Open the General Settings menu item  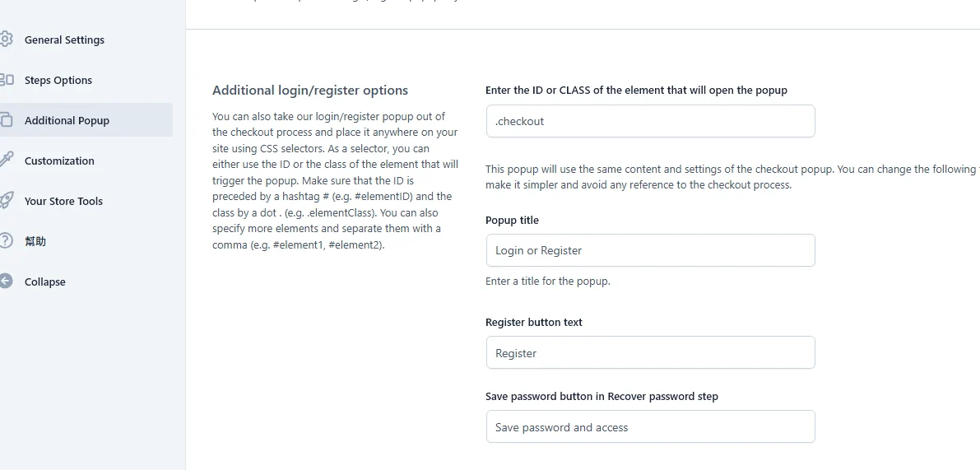coord(64,40)
